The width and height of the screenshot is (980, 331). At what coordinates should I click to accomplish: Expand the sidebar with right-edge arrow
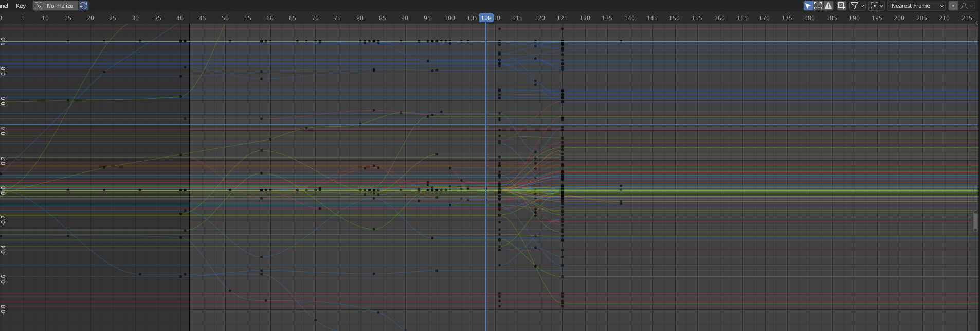tap(976, 23)
